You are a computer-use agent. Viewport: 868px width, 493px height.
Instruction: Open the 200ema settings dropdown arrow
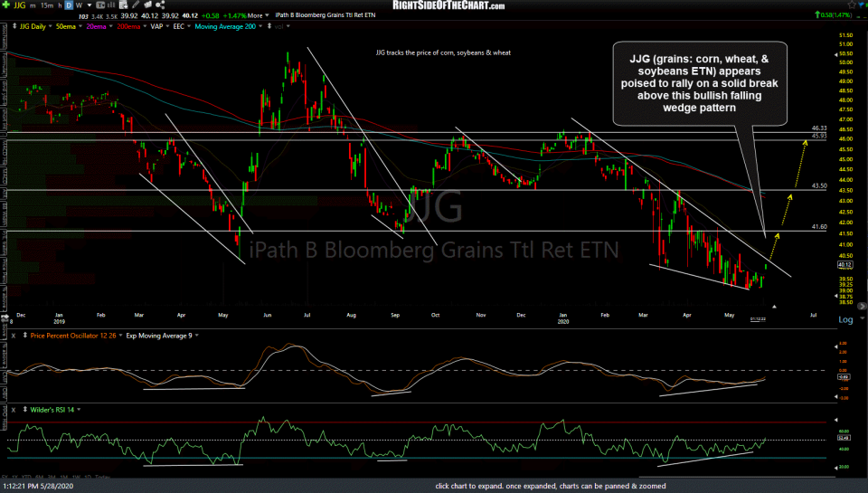click(145, 26)
